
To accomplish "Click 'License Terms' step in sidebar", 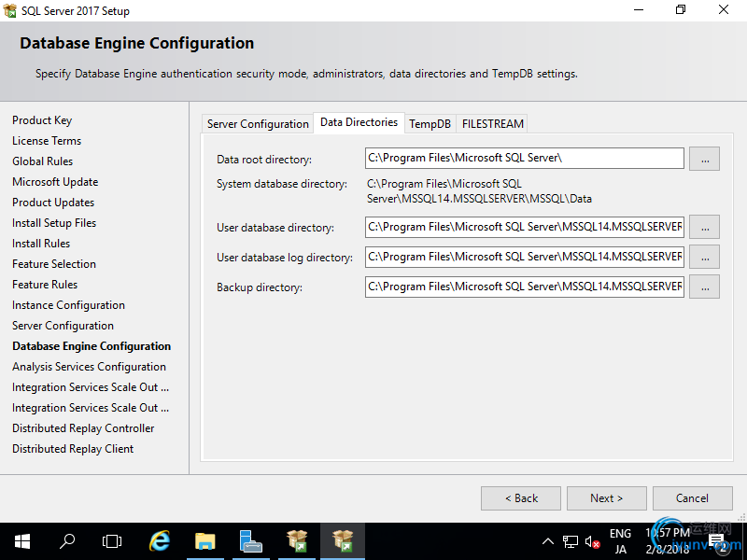I will pos(47,141).
